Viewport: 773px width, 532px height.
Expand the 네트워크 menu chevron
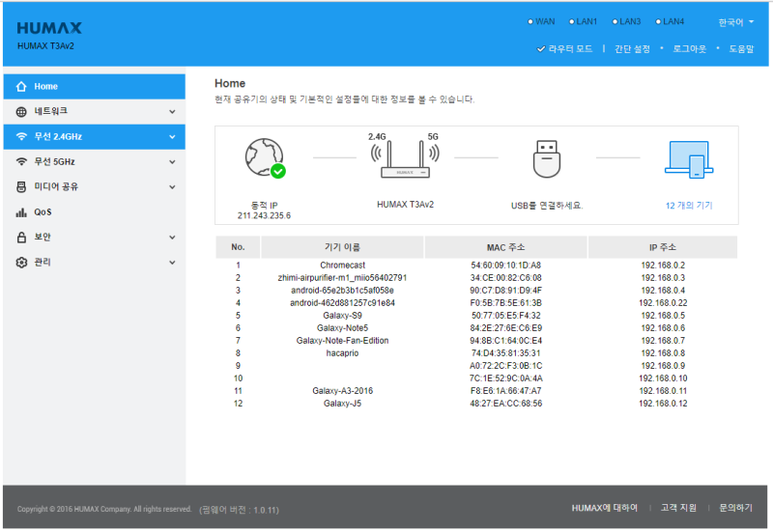(172, 112)
